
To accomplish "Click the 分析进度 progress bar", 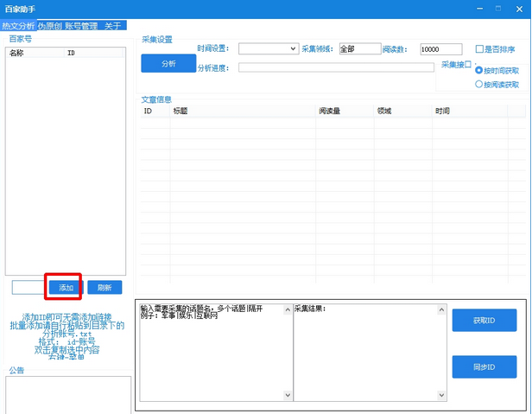I will pyautogui.click(x=335, y=67).
